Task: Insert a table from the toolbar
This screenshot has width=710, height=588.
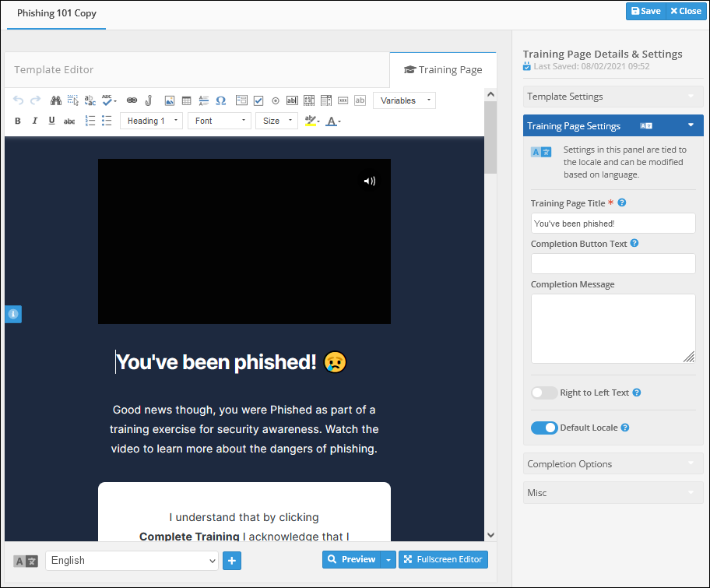Action: [186, 100]
